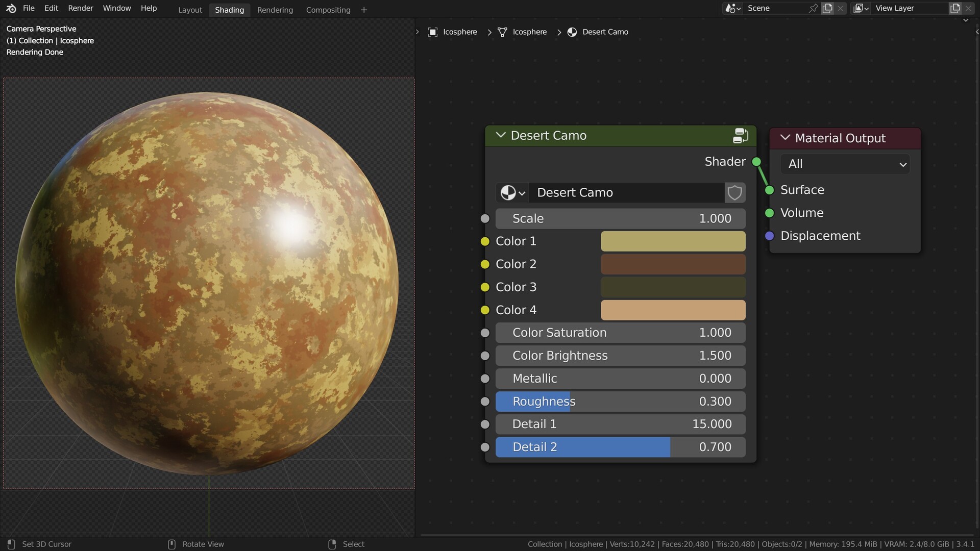Open the Render menu

tap(80, 8)
